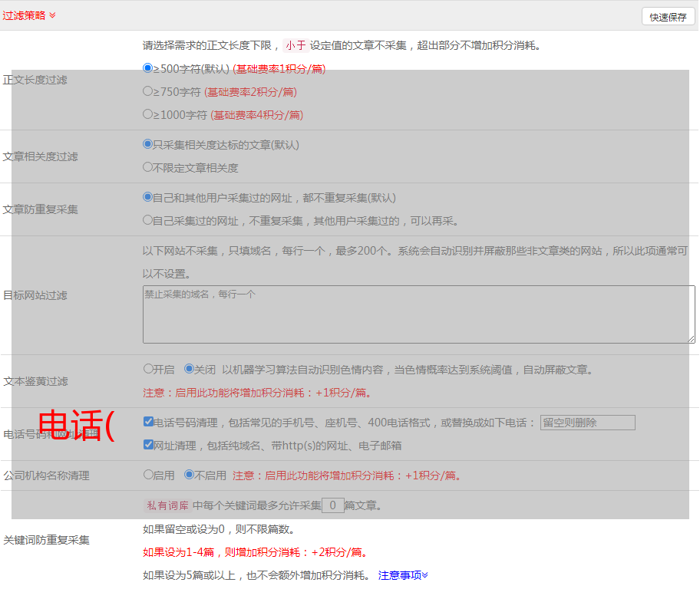Click the 私有词库 tag link
This screenshot has height=589, width=700.
click(x=168, y=505)
